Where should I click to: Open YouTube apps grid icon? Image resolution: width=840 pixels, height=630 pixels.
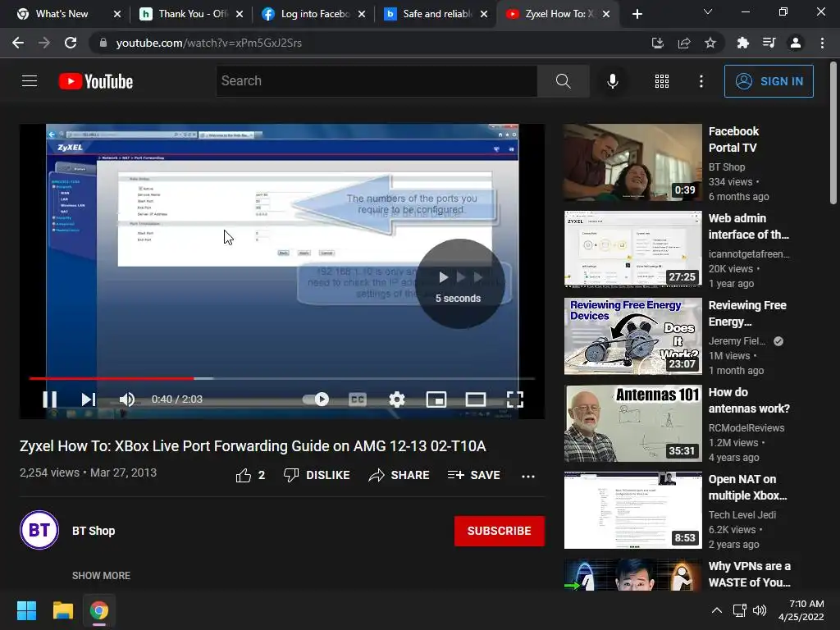click(x=662, y=81)
